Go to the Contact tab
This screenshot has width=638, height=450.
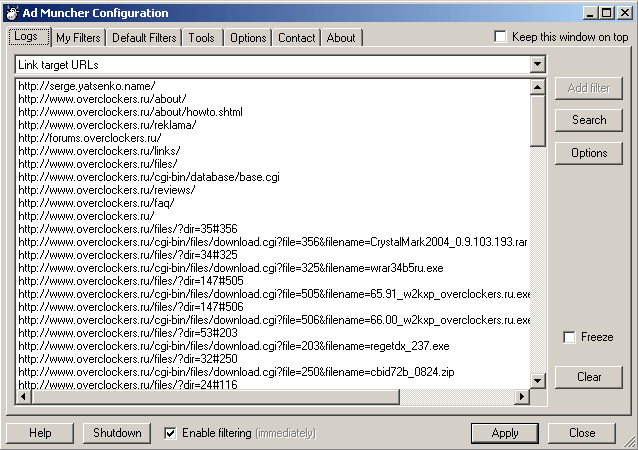pos(297,38)
